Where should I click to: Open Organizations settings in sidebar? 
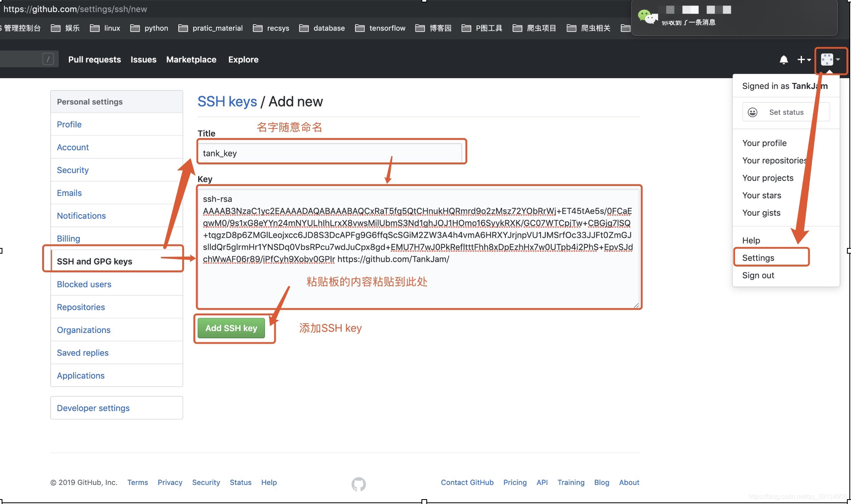(x=117, y=330)
